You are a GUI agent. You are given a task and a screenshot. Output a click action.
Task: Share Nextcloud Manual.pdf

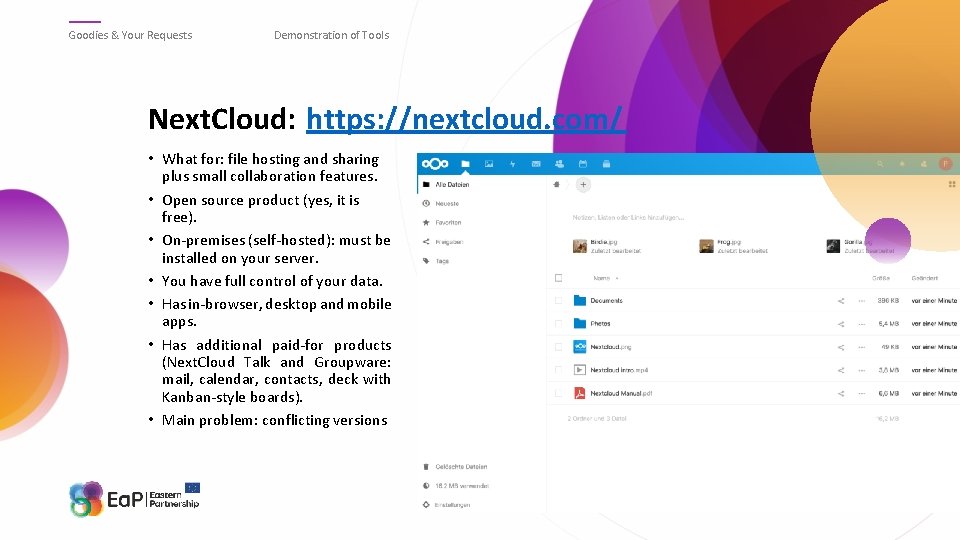841,394
